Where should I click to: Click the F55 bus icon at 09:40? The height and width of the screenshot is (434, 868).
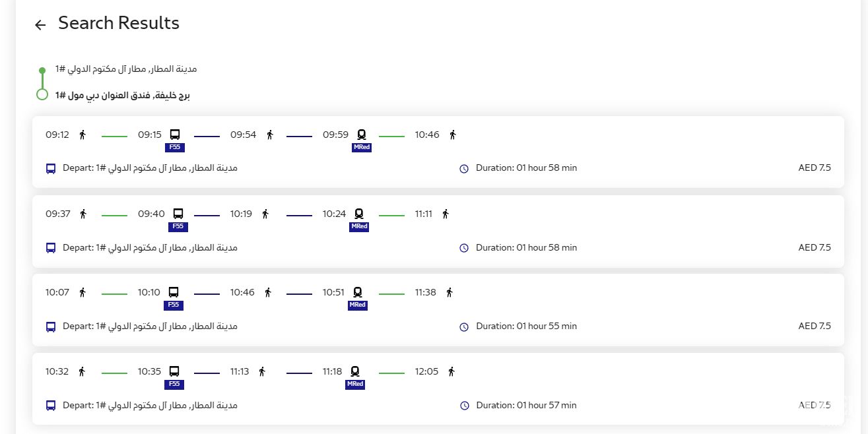tap(178, 214)
